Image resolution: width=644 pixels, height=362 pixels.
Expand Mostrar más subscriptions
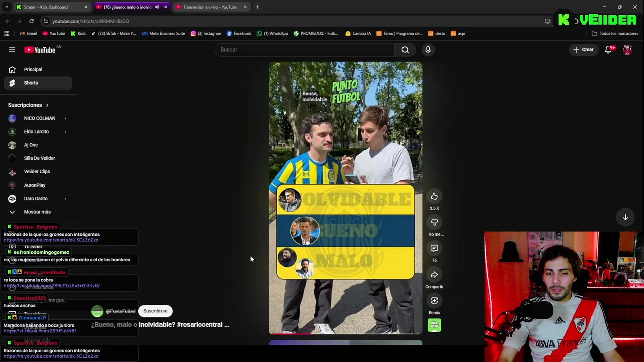click(38, 212)
